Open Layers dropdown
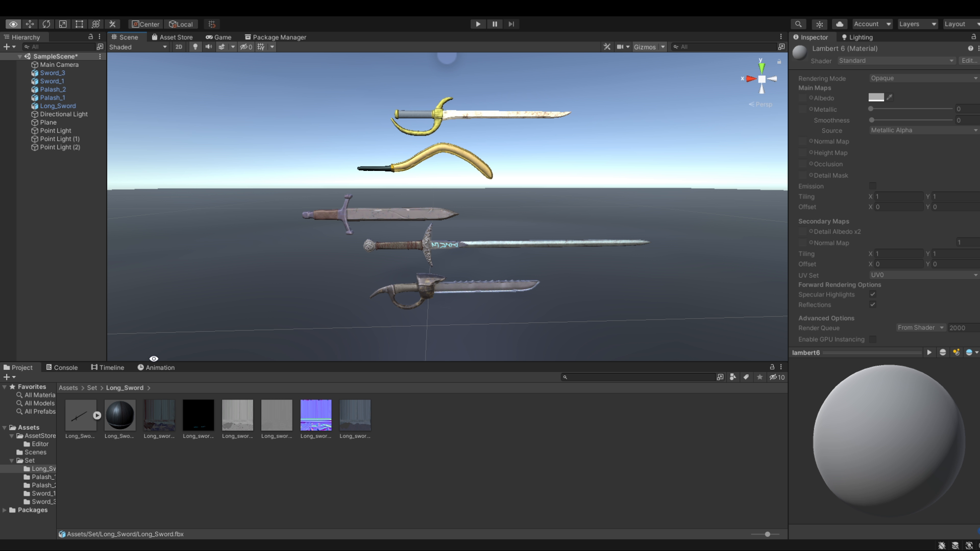 [917, 24]
